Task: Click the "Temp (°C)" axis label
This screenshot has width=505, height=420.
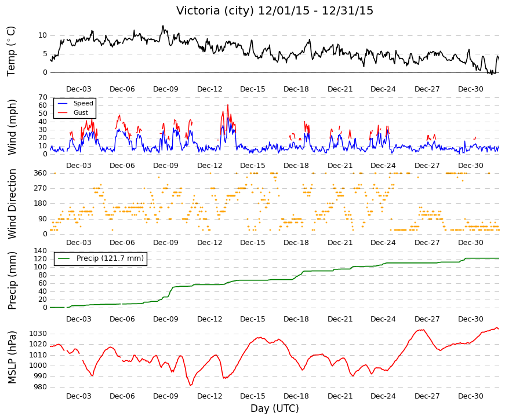Action: [11, 51]
